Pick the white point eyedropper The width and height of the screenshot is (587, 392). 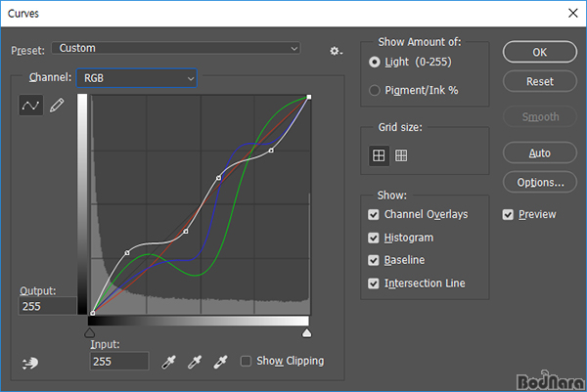(220, 362)
